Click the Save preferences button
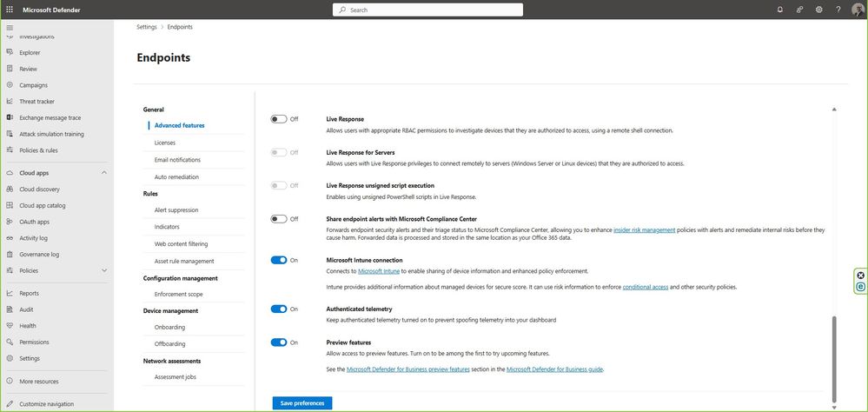 [x=302, y=403]
